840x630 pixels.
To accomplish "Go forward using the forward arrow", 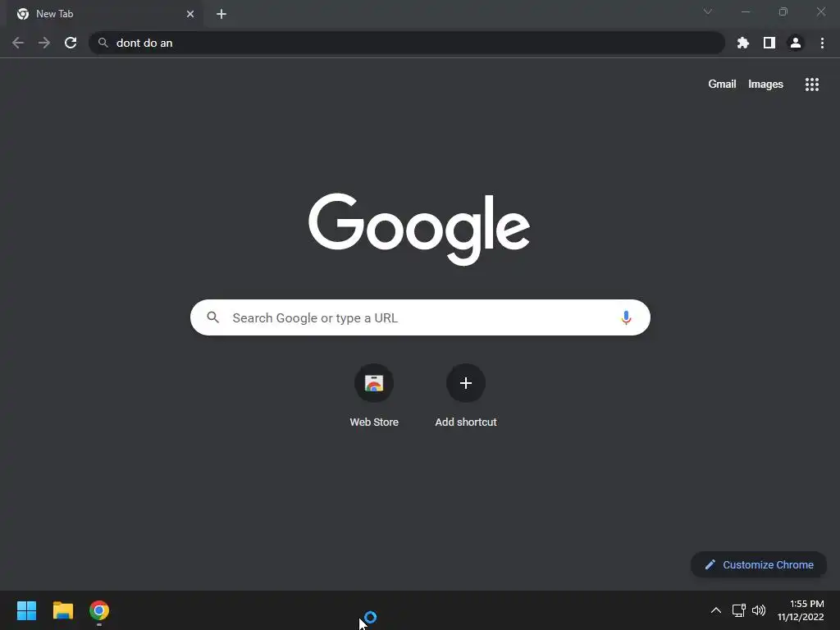I will click(44, 43).
